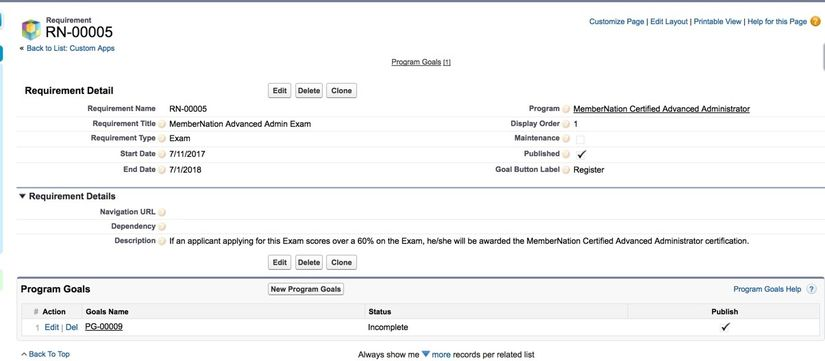Toggle the Published checkmark
The image size is (825, 361).
[x=581, y=154]
